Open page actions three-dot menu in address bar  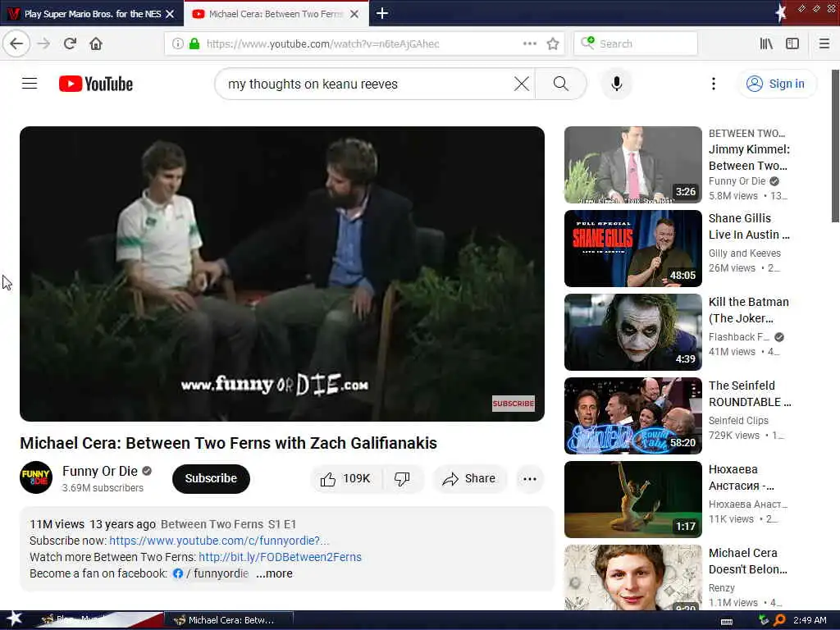click(x=529, y=43)
